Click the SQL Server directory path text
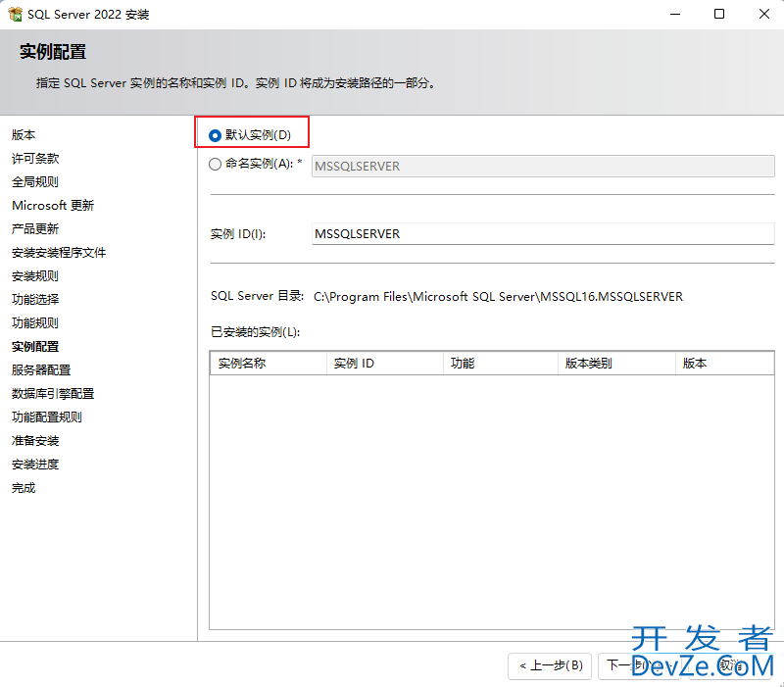This screenshot has height=687, width=784. point(498,297)
